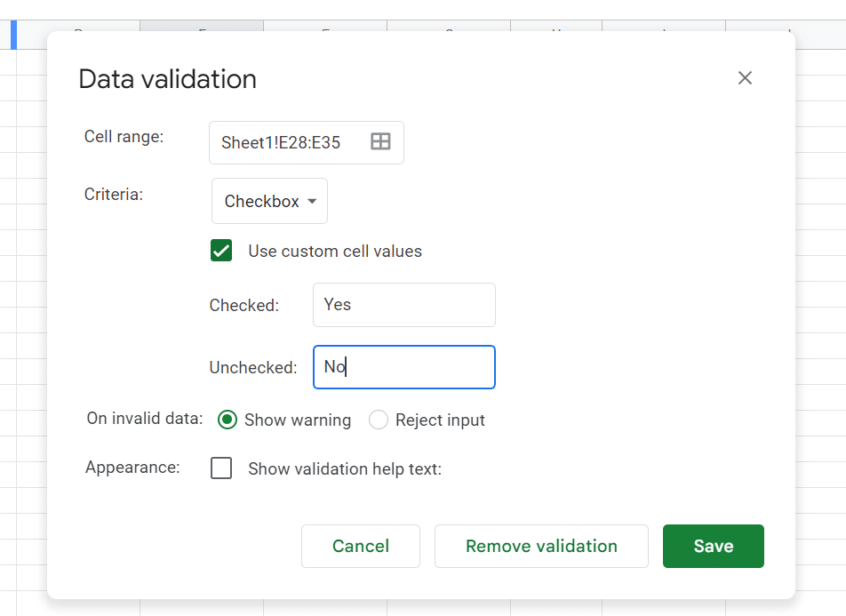Click the Unchecked value field containing No

click(x=403, y=367)
